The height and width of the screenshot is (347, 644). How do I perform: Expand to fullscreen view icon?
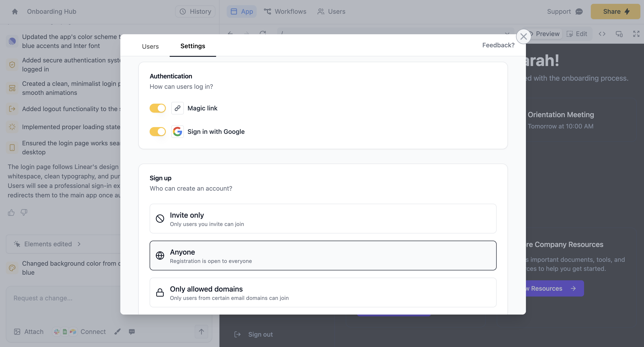(x=637, y=34)
